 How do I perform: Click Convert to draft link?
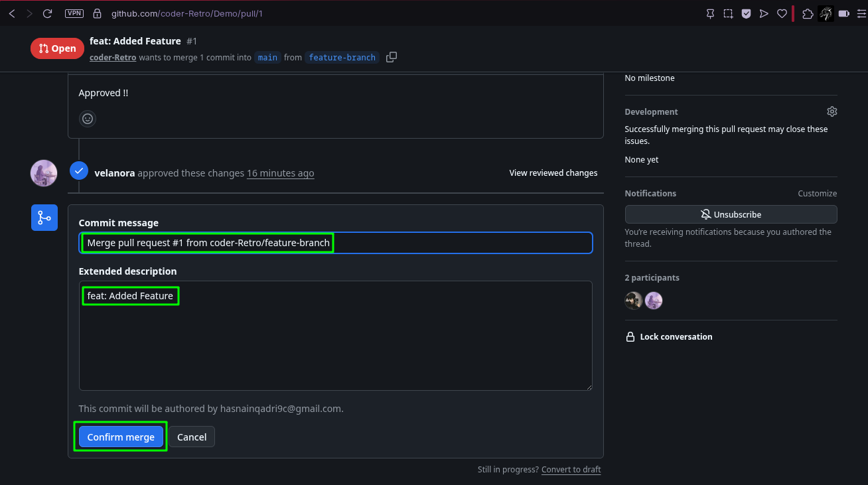571,470
